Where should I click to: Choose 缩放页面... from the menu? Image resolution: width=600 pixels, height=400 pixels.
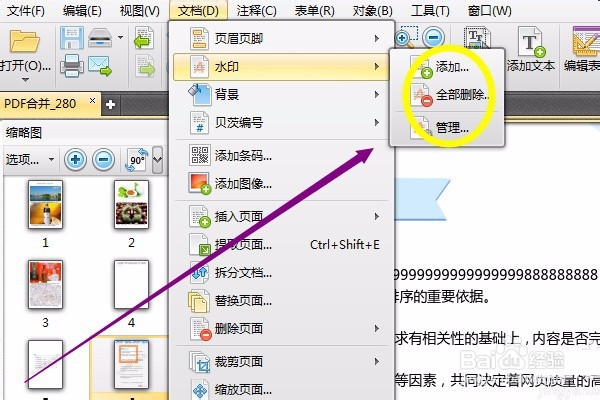point(284,389)
